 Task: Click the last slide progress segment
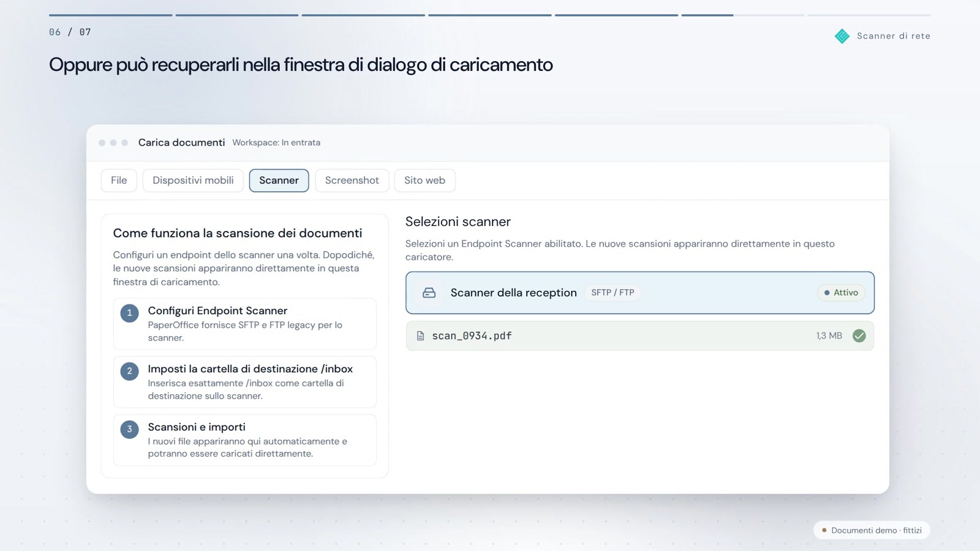pyautogui.click(x=869, y=15)
